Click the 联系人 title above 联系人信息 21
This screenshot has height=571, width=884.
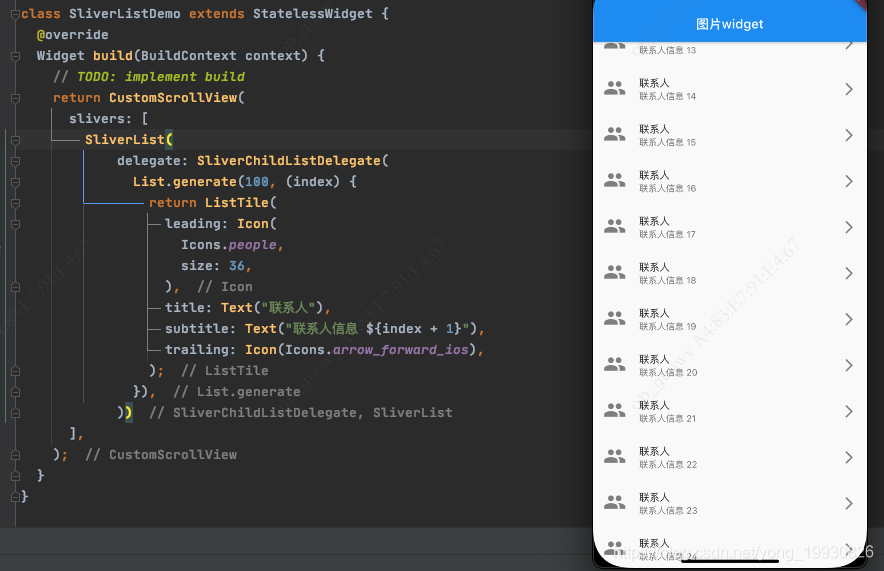pyautogui.click(x=654, y=406)
